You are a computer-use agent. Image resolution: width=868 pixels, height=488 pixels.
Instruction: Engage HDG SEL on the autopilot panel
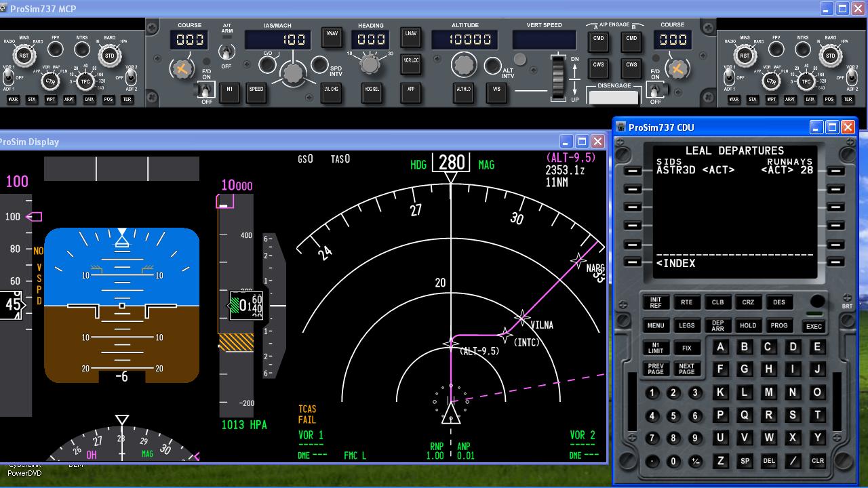[372, 92]
